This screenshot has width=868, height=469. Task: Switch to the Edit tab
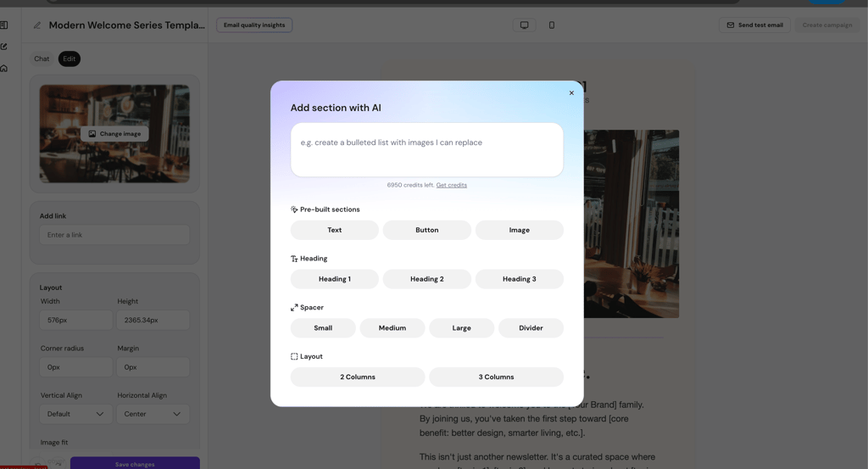70,59
